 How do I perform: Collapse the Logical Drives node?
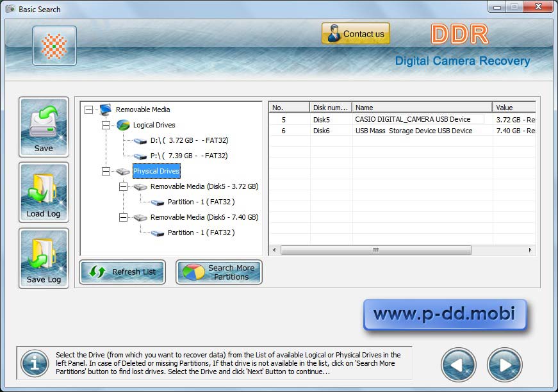pos(106,125)
